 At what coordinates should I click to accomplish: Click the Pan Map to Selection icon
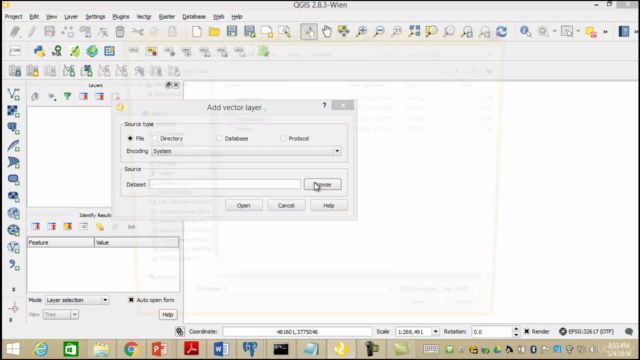pos(344,31)
